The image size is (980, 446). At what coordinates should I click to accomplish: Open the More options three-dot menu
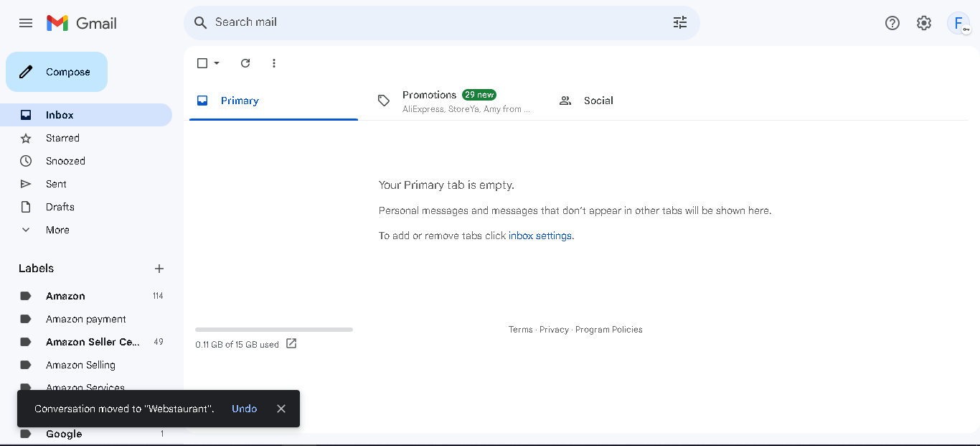(x=274, y=63)
